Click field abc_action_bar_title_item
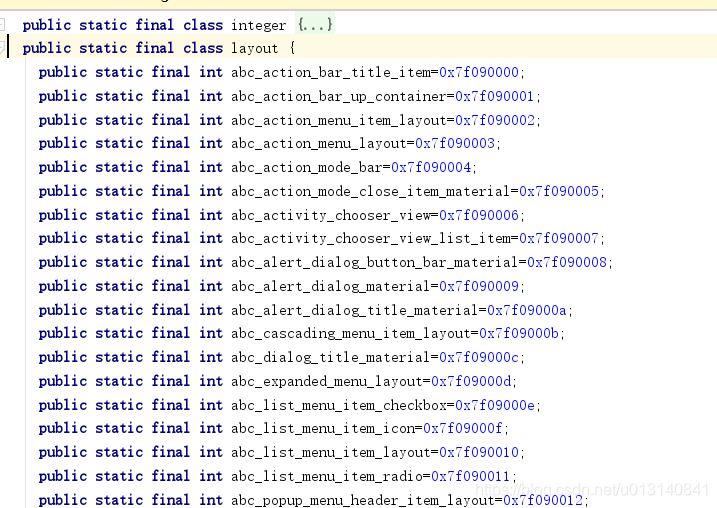Image resolution: width=717 pixels, height=508 pixels. [331, 72]
